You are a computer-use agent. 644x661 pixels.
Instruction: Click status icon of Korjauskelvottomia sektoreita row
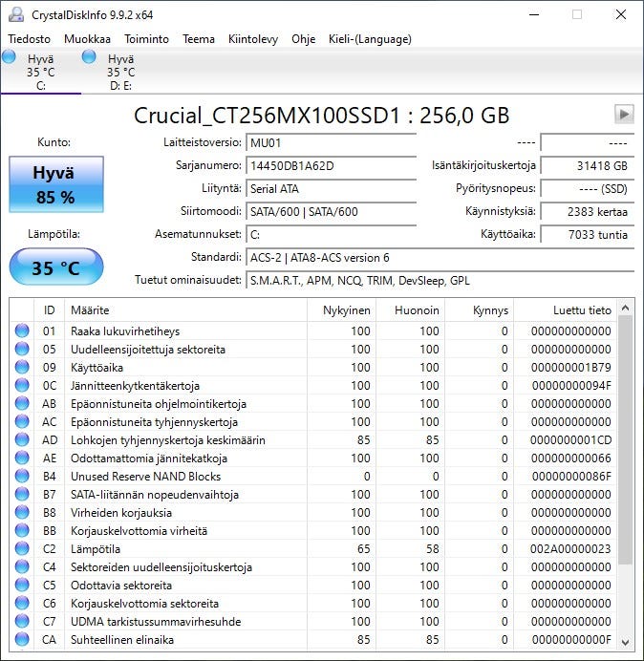[22, 603]
